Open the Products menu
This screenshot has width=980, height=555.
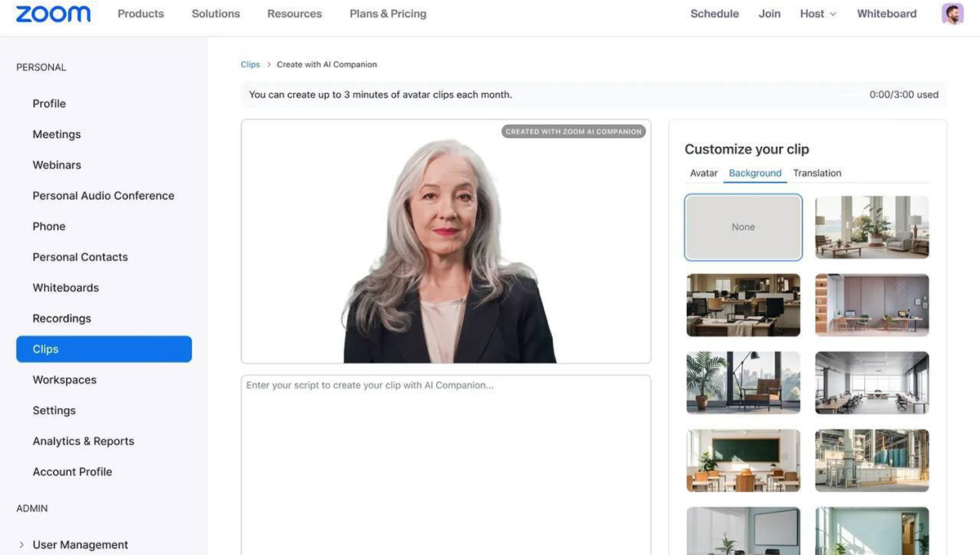140,14
